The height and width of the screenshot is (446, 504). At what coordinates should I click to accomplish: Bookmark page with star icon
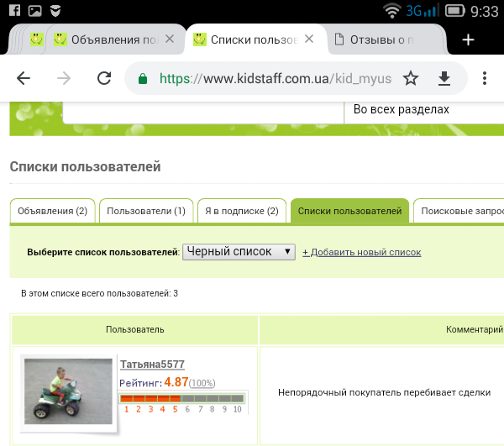coord(410,78)
